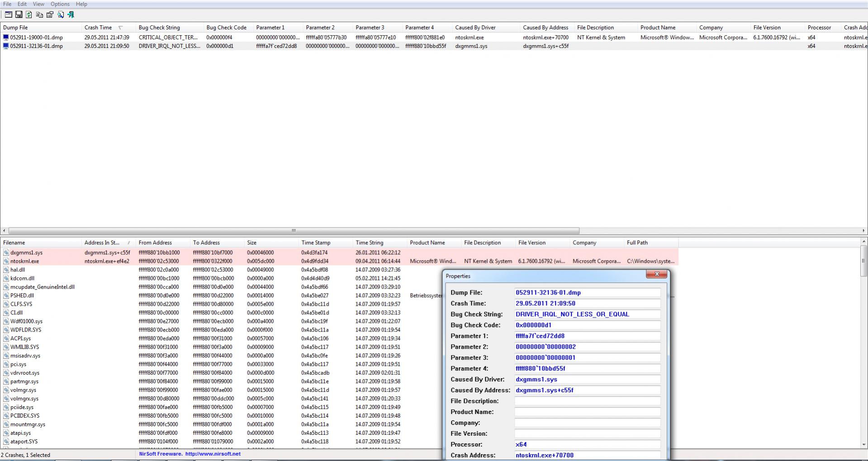Close the Properties dialog
Viewport: 868px width, 461px height.
coord(656,274)
